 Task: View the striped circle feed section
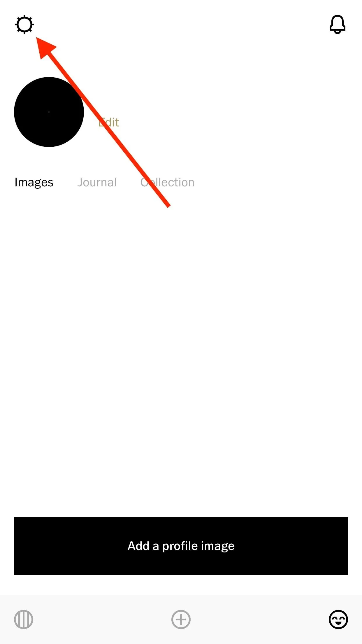(x=24, y=619)
